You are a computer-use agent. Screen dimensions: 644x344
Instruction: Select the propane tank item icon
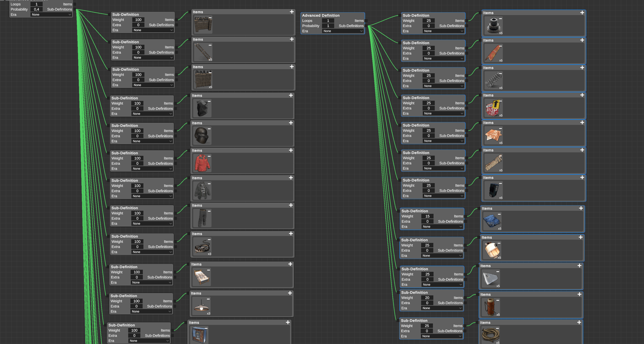tap(492, 250)
